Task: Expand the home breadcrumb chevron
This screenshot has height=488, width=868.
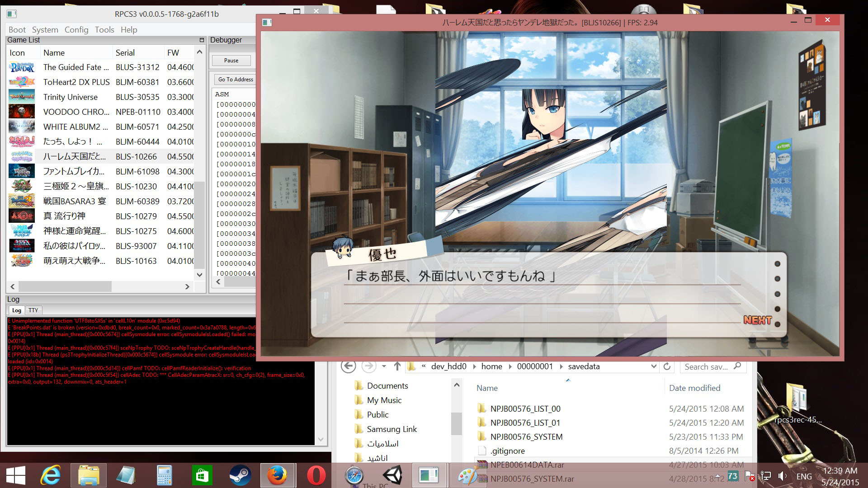Action: click(x=510, y=366)
